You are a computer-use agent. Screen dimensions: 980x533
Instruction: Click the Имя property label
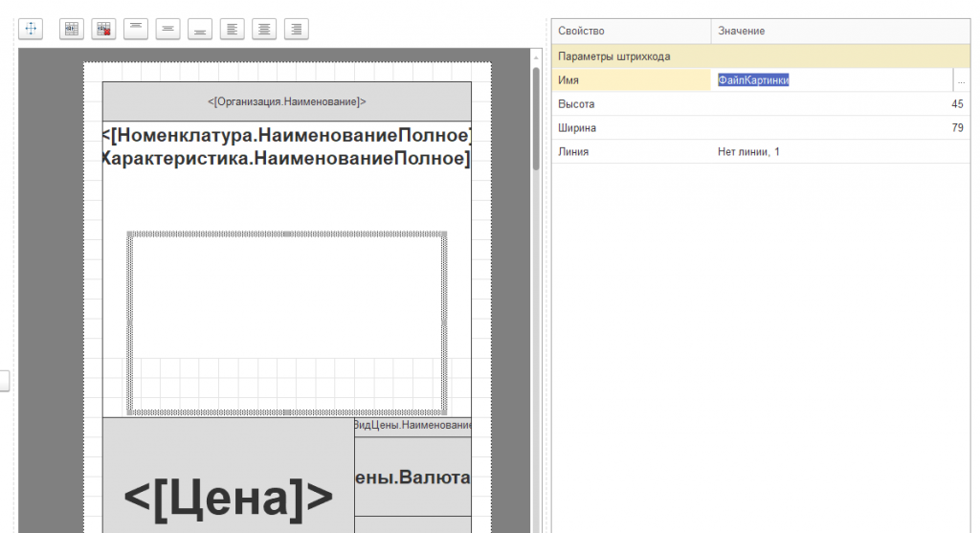point(568,80)
